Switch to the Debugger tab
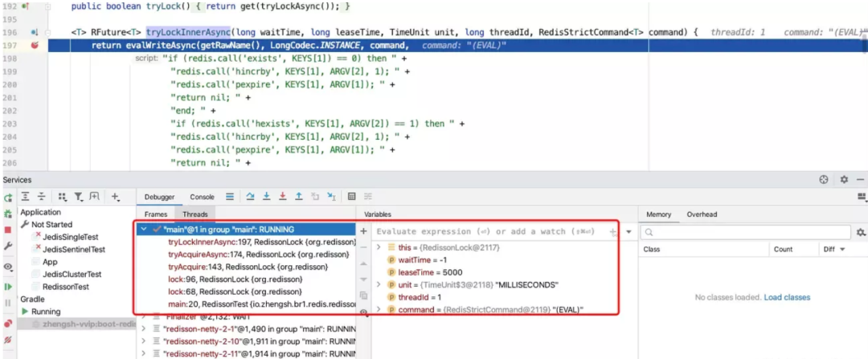 [159, 197]
